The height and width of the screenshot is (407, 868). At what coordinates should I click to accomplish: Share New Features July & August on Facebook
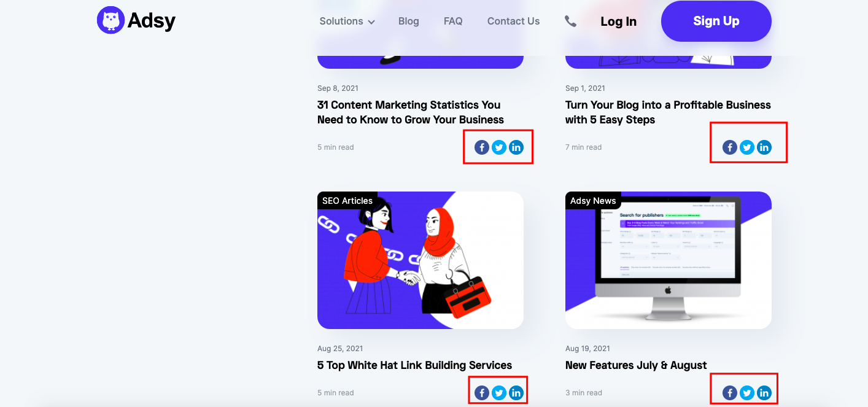point(730,393)
